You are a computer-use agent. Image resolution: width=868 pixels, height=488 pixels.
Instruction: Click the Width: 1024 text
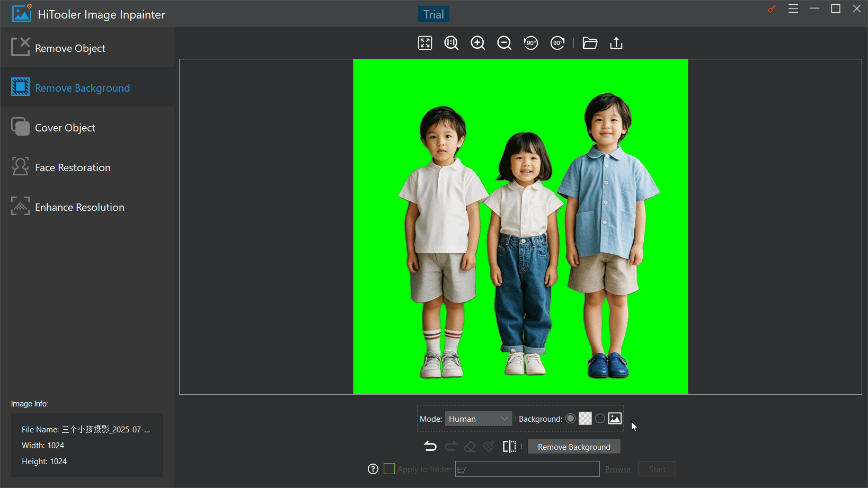pyautogui.click(x=43, y=445)
